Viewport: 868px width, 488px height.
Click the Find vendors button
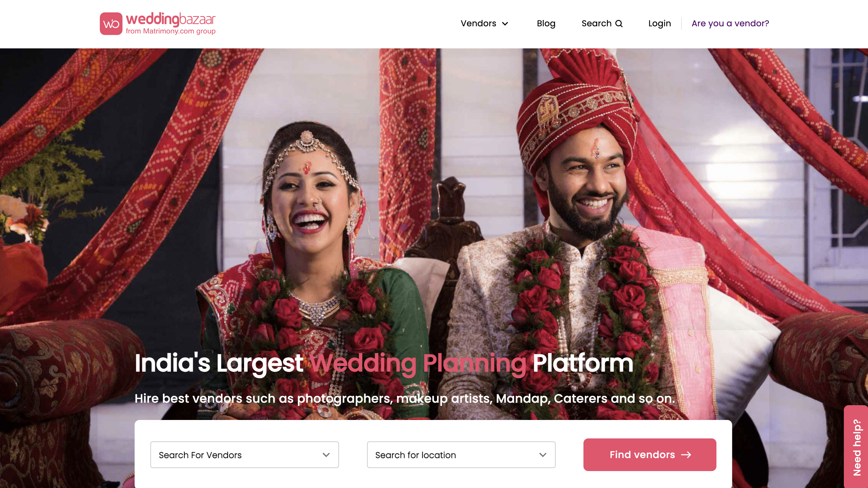coord(650,455)
